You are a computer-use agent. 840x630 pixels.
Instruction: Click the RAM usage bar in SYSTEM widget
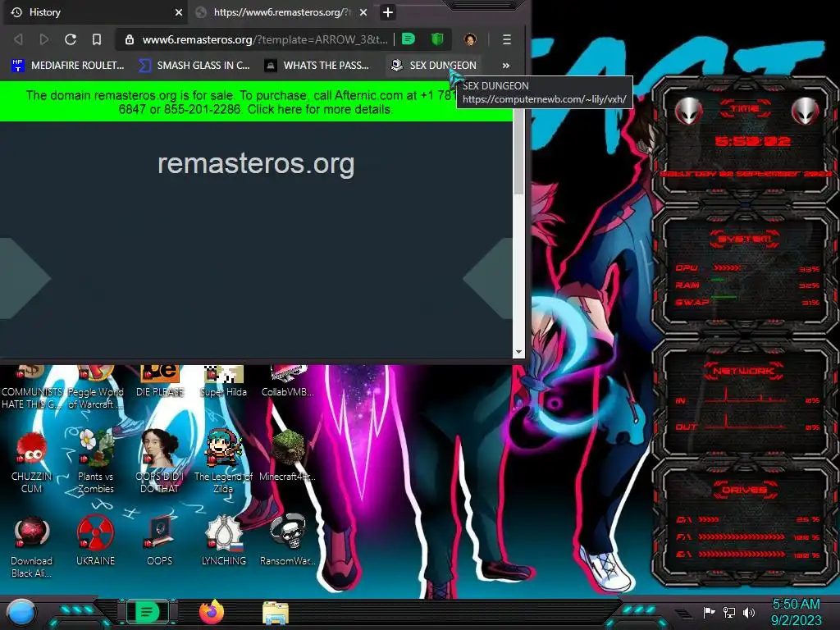coord(718,280)
